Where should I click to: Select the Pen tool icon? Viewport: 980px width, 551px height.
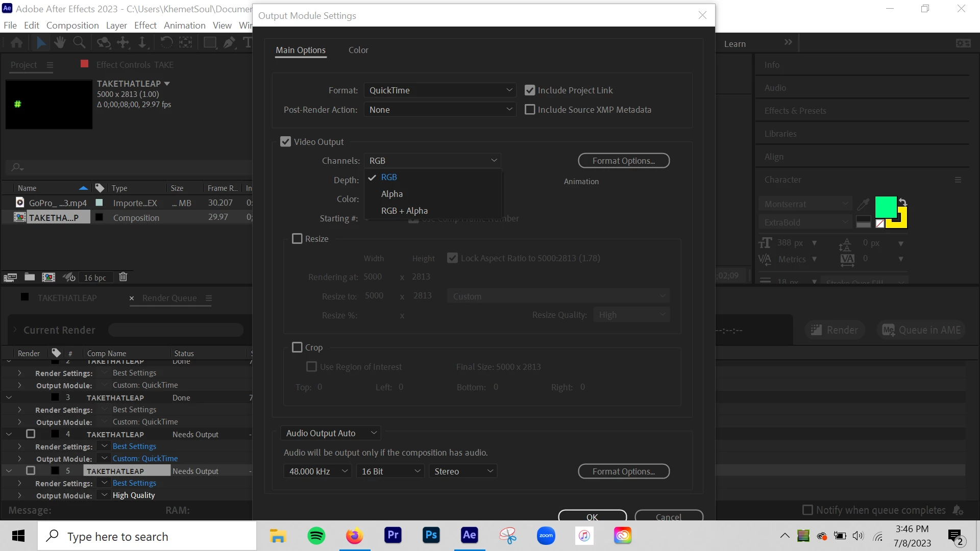pyautogui.click(x=229, y=43)
